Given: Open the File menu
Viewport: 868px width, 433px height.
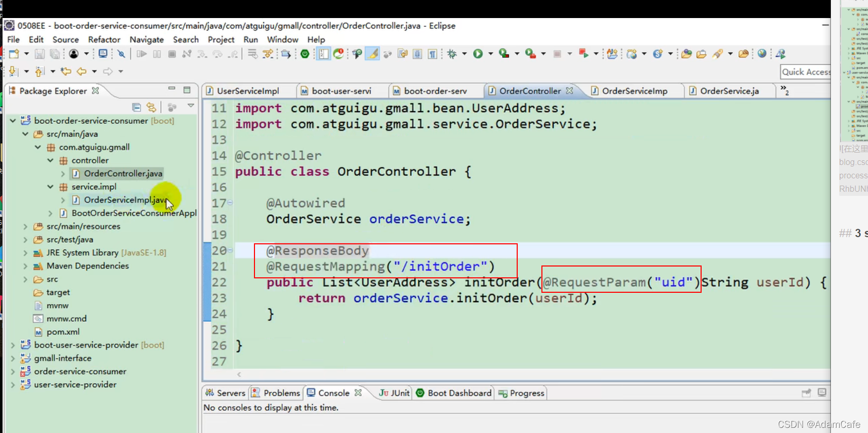Looking at the screenshot, I should tap(13, 39).
